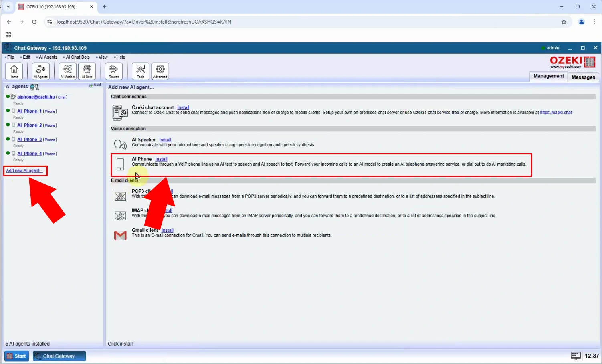The height and width of the screenshot is (364, 602).
Task: Click the OZEKI logo
Action: pos(572,62)
